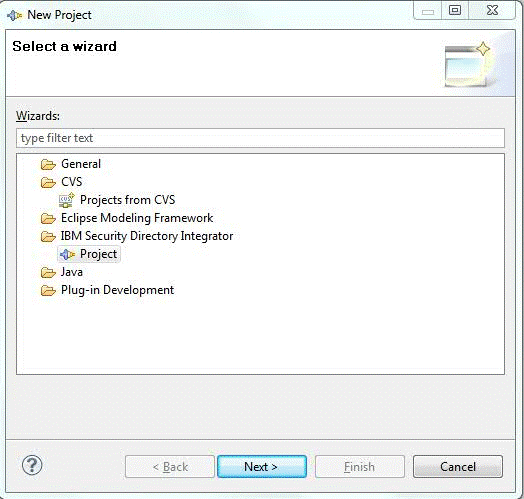Select the General category label

(81, 164)
